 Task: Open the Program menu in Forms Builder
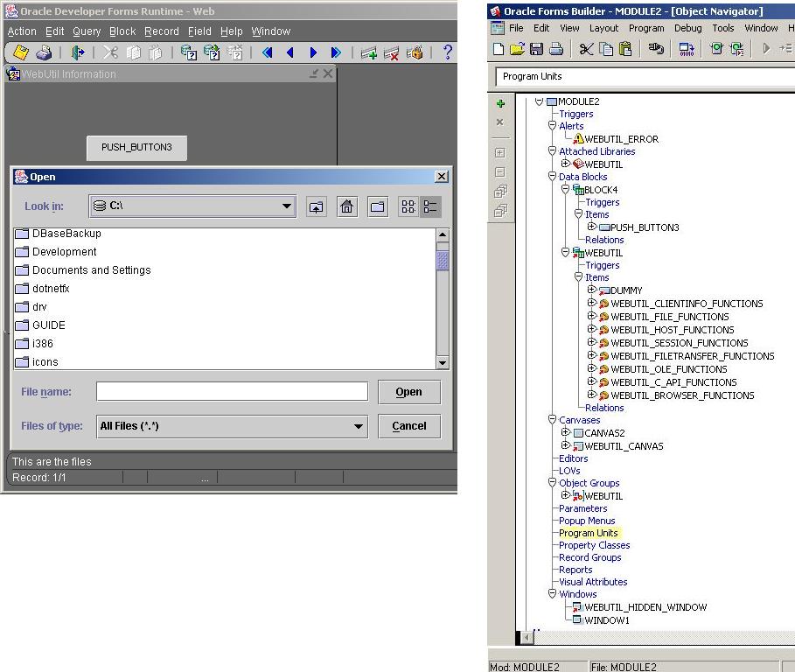click(x=645, y=28)
